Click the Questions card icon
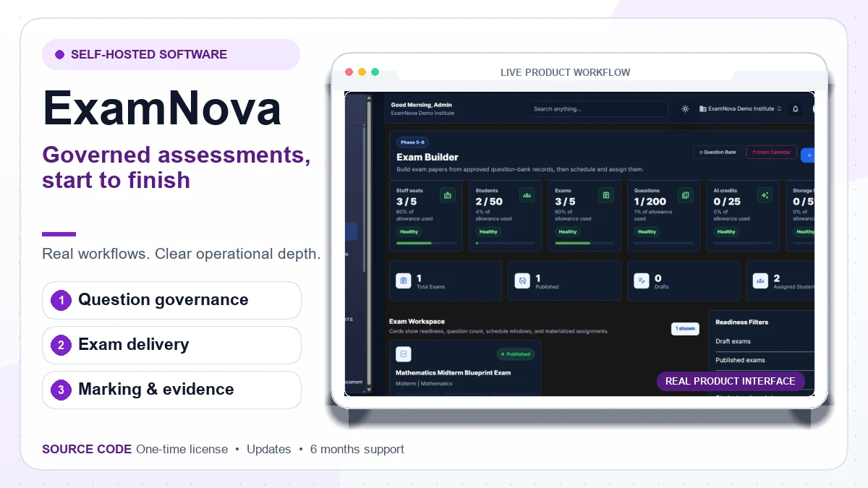Screen dimensions: 868x488 pyautogui.click(x=685, y=195)
